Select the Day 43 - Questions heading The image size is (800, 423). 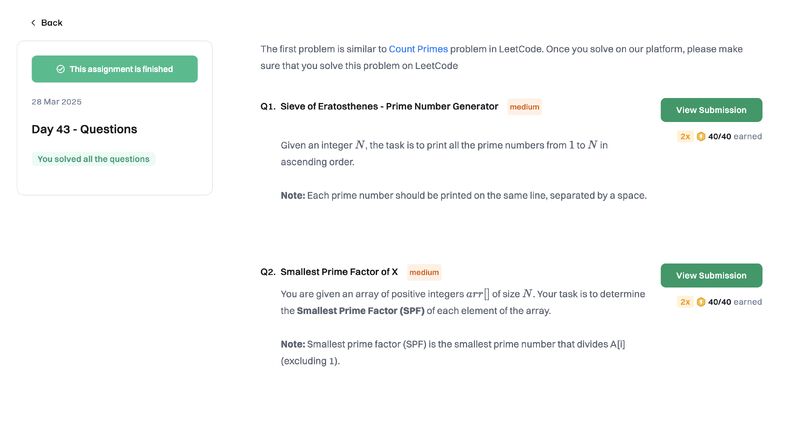(84, 129)
